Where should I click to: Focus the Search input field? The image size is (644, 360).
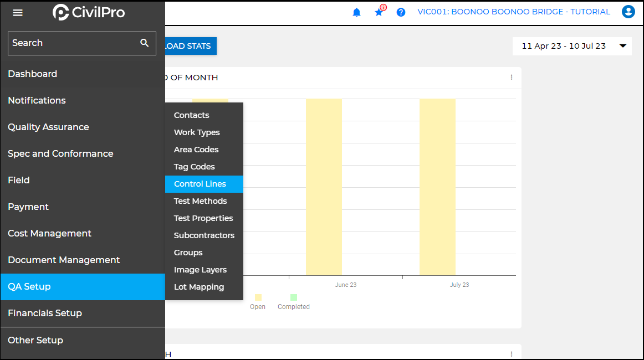pos(81,43)
